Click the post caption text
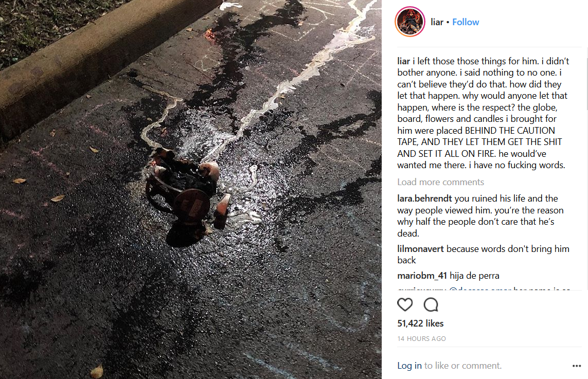The height and width of the screenshot is (379, 588). pyautogui.click(x=483, y=113)
